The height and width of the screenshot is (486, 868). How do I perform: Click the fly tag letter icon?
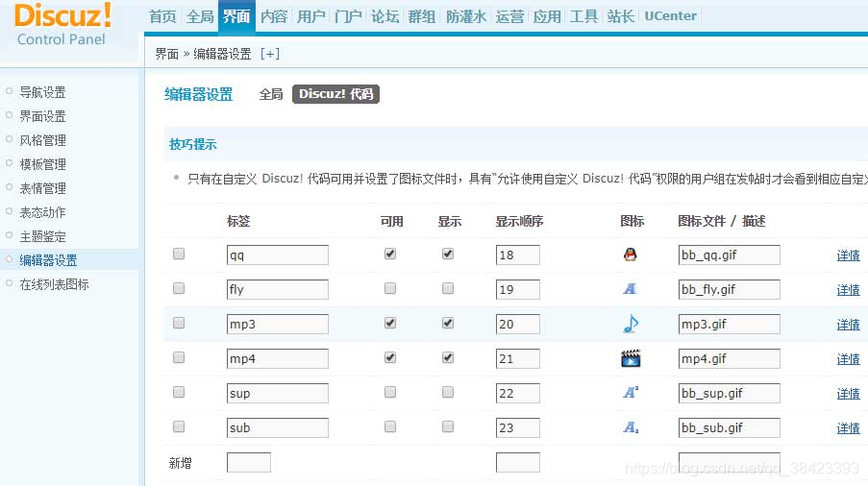click(x=630, y=289)
